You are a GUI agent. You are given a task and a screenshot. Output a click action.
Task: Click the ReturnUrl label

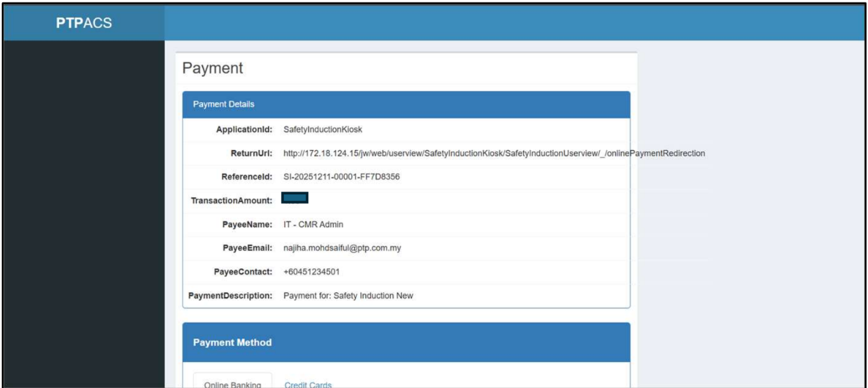[252, 153]
